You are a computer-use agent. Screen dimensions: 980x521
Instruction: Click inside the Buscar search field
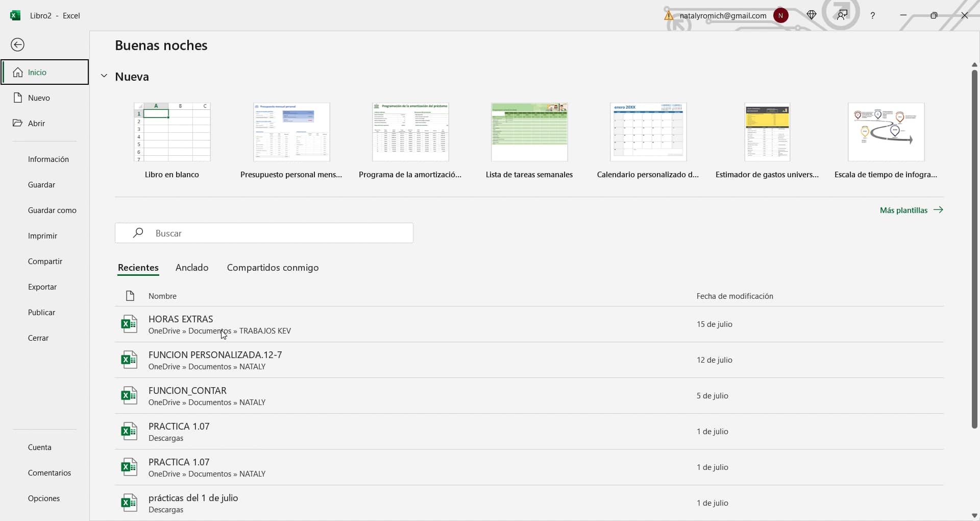[264, 233]
